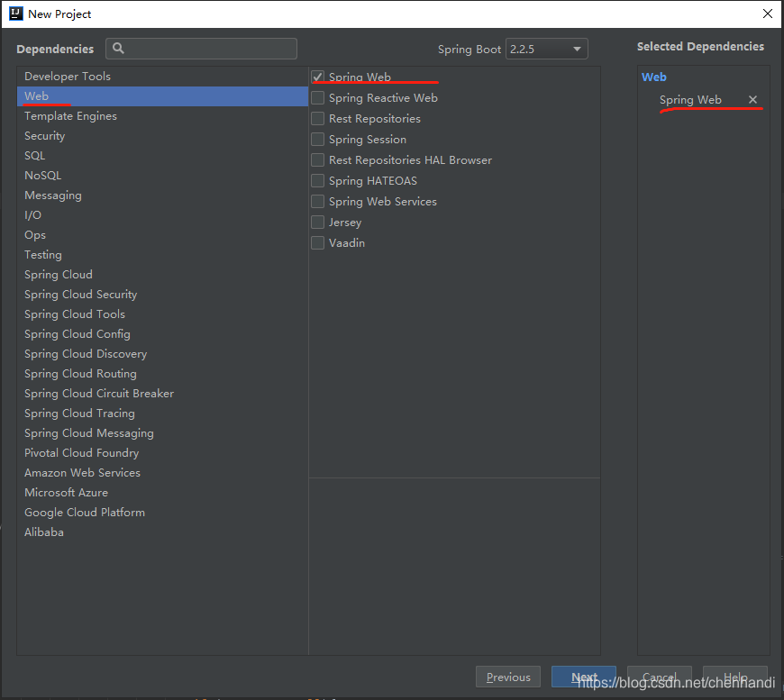The image size is (784, 700).
Task: Select the NoSQL category
Action: click(162, 176)
